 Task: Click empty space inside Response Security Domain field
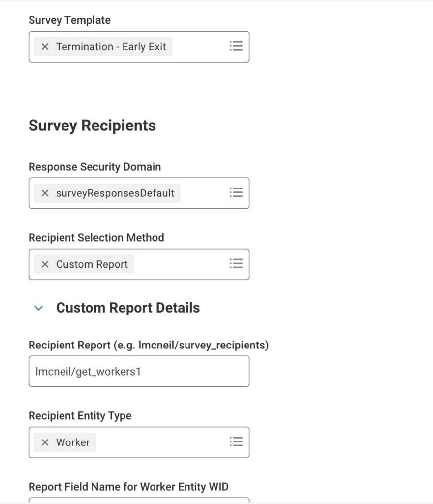pyautogui.click(x=204, y=193)
